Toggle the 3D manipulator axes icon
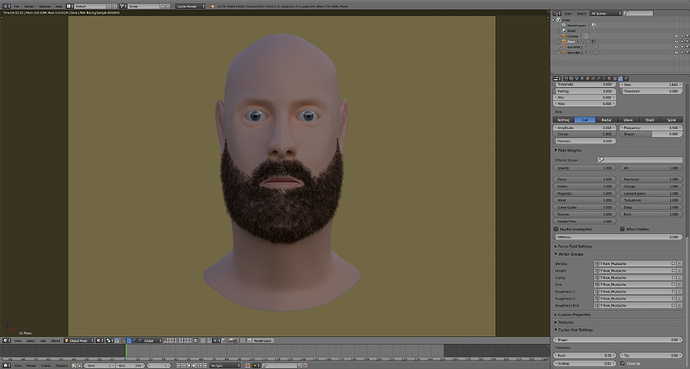This screenshot has width=690, height=369. tap(123, 340)
